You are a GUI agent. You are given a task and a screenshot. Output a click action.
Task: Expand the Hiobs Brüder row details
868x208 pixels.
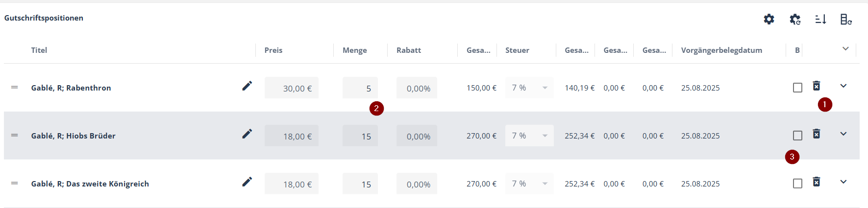(843, 134)
